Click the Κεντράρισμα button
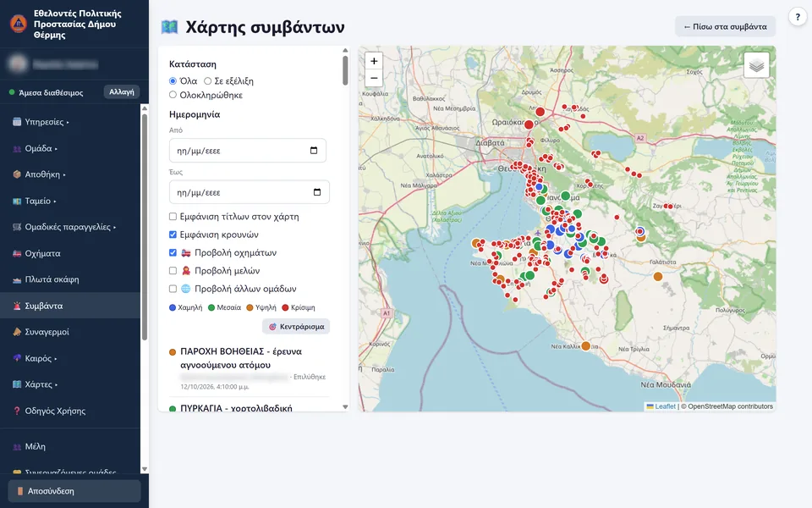The width and height of the screenshot is (812, 508). click(x=296, y=327)
